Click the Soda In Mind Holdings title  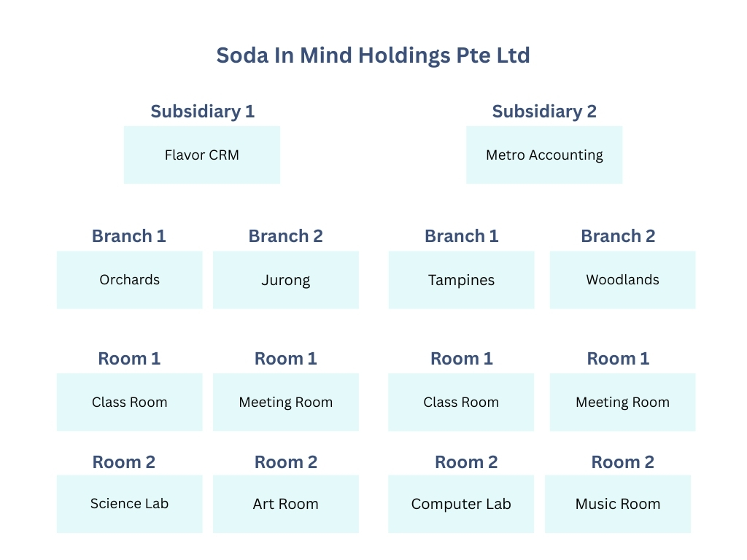373,55
